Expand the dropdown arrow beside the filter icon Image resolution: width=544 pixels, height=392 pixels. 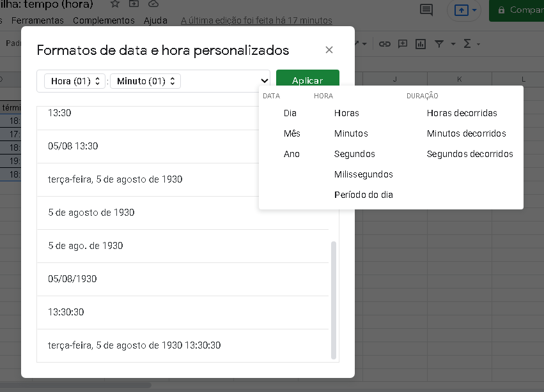[x=453, y=43]
